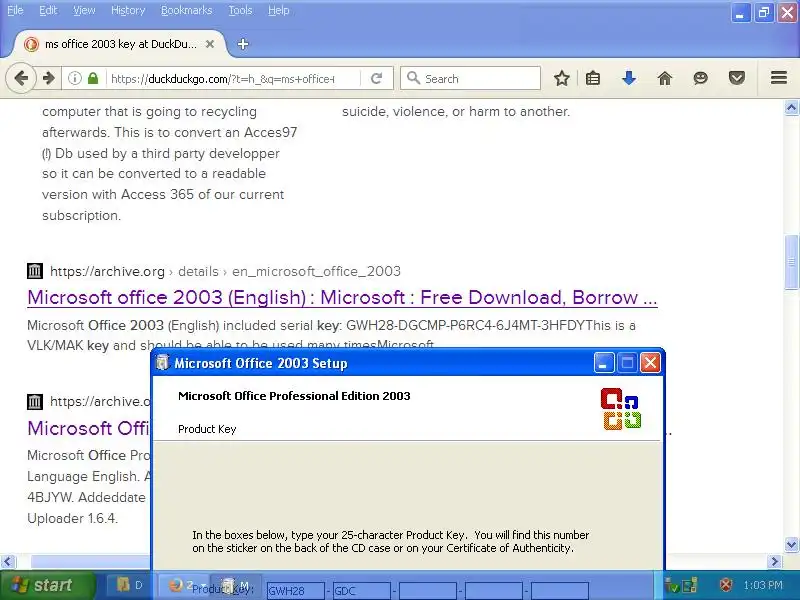The image size is (800, 600).
Task: Close the Office 2003 Setup dialog
Action: coord(651,363)
